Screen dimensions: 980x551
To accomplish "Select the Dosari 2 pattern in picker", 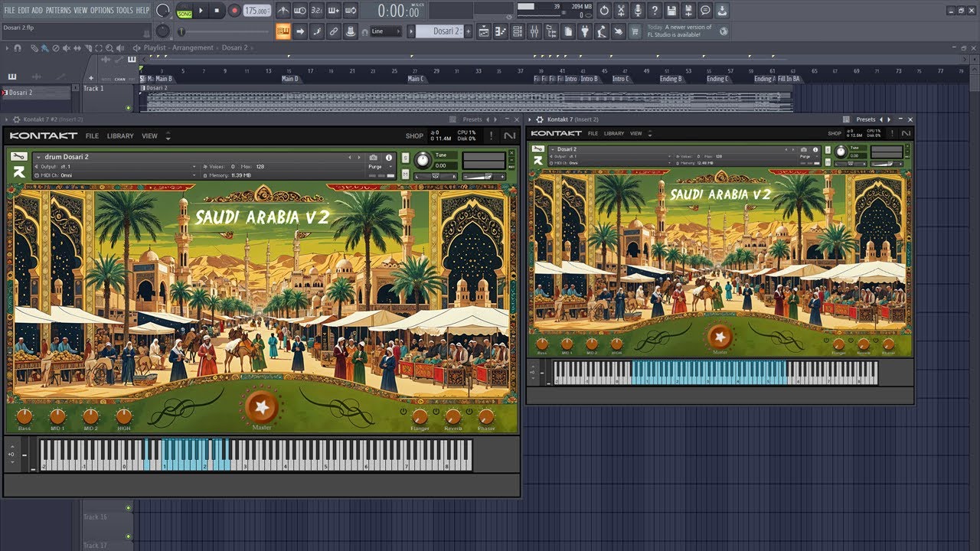I will pyautogui.click(x=36, y=93).
